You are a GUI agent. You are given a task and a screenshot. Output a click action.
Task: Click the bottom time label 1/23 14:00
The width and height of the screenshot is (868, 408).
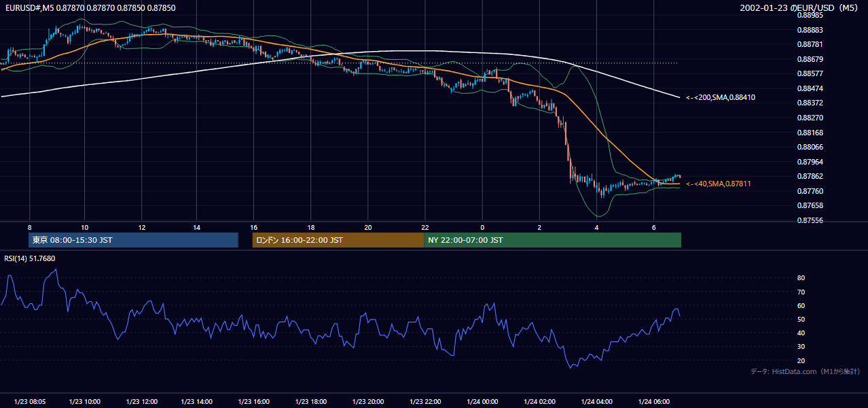click(x=198, y=402)
